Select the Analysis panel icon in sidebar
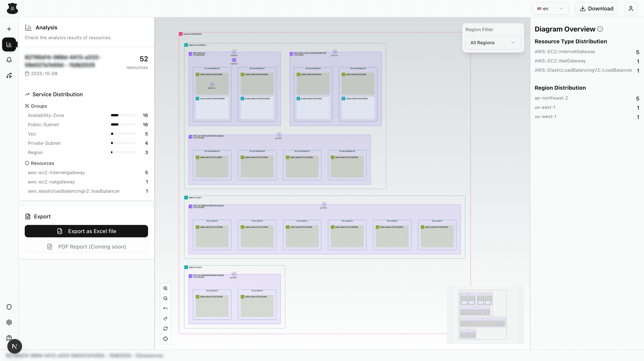644x361 pixels. pos(9,44)
